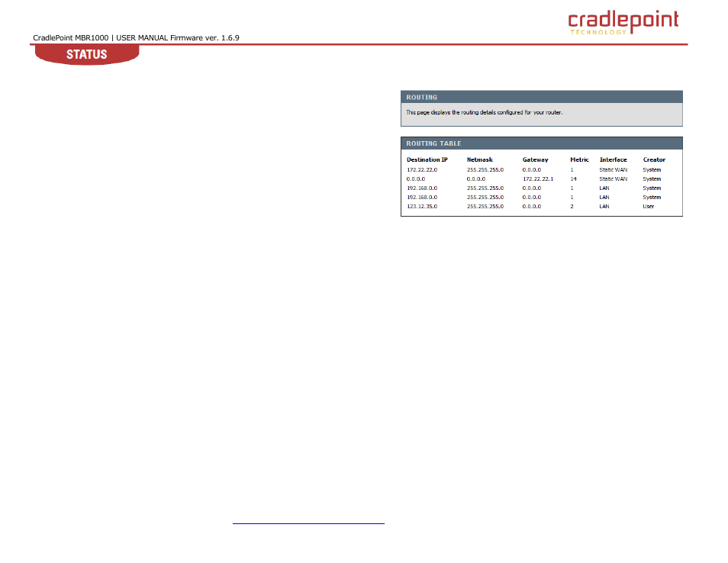
Task: Click the red STATUS section badge
Action: click(x=87, y=55)
